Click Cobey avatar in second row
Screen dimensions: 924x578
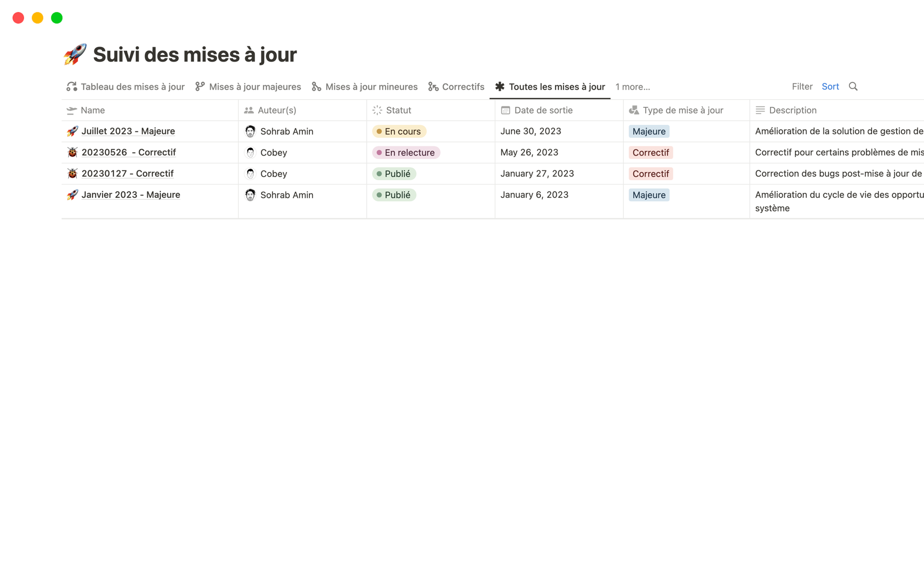tap(250, 153)
